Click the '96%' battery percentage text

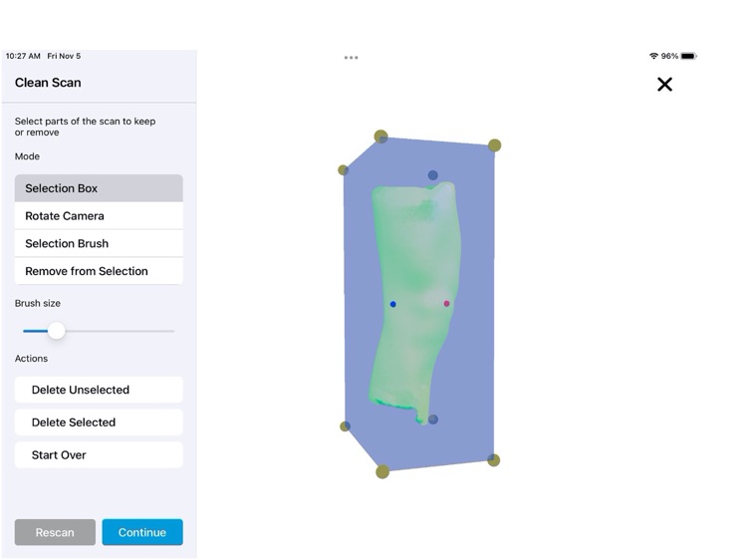669,56
